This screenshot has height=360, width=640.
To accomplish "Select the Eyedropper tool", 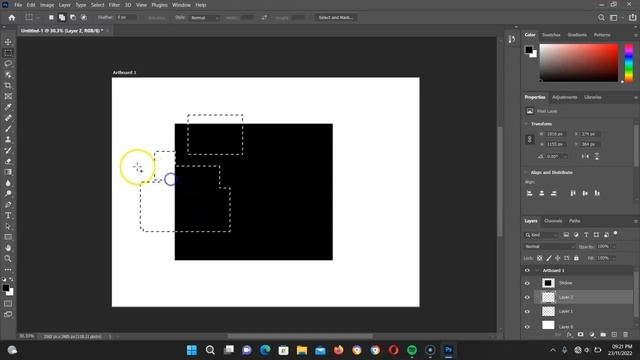I will tap(8, 107).
